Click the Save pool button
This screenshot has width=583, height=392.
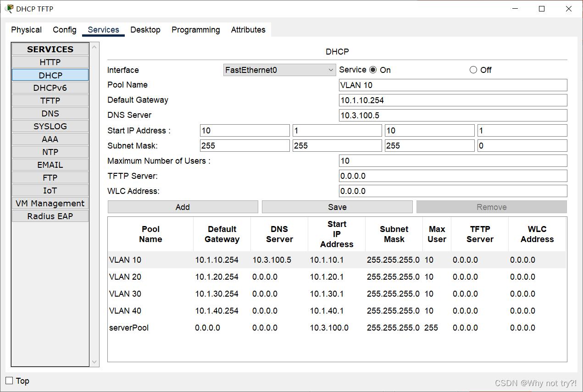[337, 207]
